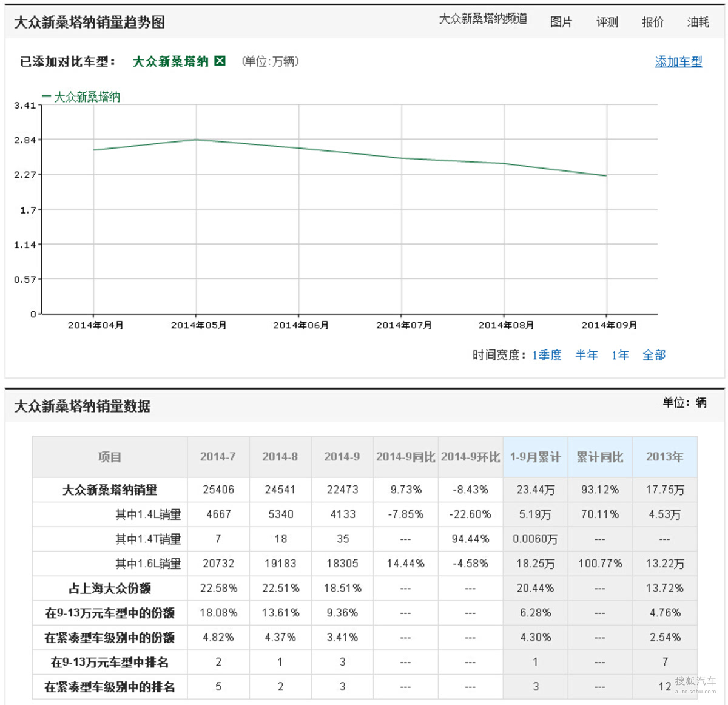Click the 添加车型 link
Screen dimensions: 728x705
pos(678,61)
